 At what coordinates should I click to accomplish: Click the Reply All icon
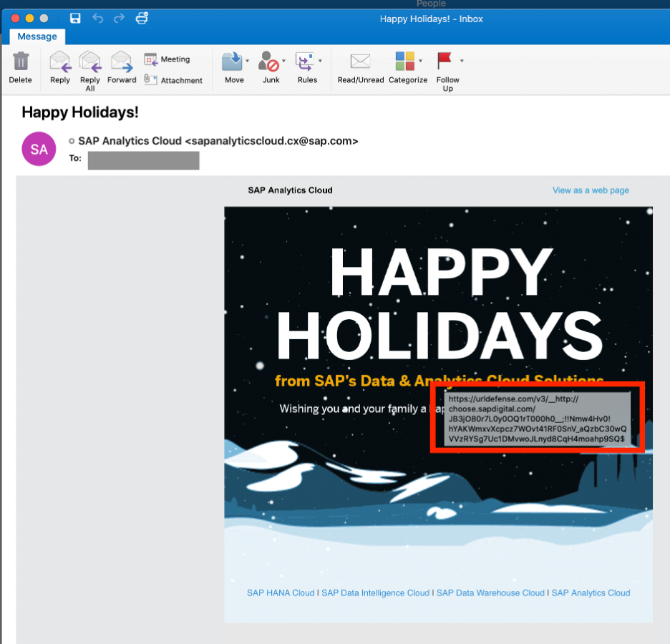(x=90, y=62)
